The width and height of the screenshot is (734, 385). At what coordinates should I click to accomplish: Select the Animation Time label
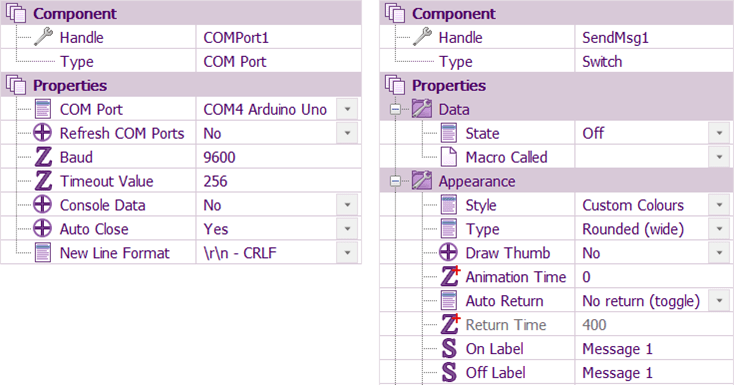[515, 277]
